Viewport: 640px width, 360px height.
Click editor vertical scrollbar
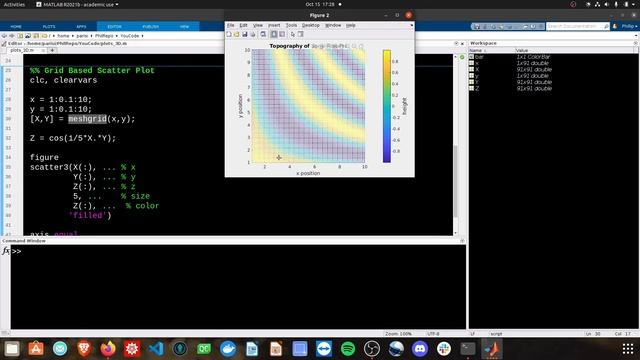[x=456, y=182]
